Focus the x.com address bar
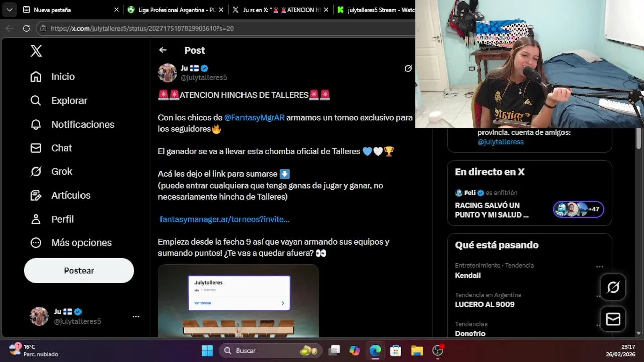 (226, 28)
